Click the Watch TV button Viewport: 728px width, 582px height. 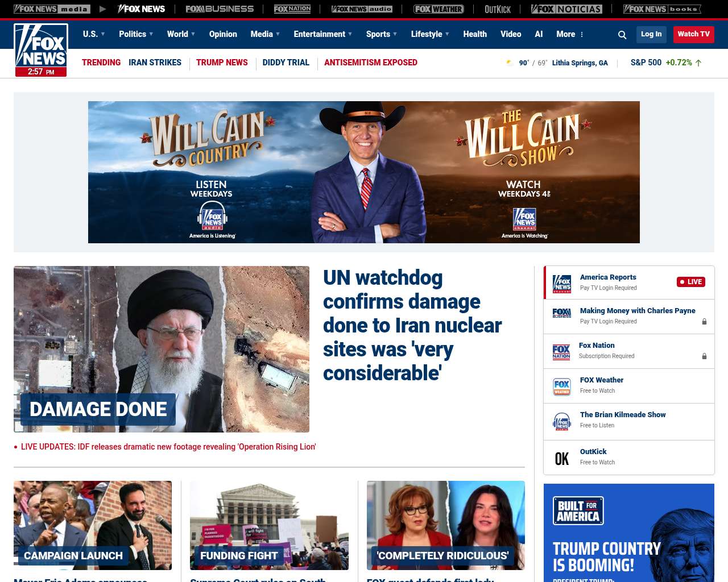click(693, 34)
